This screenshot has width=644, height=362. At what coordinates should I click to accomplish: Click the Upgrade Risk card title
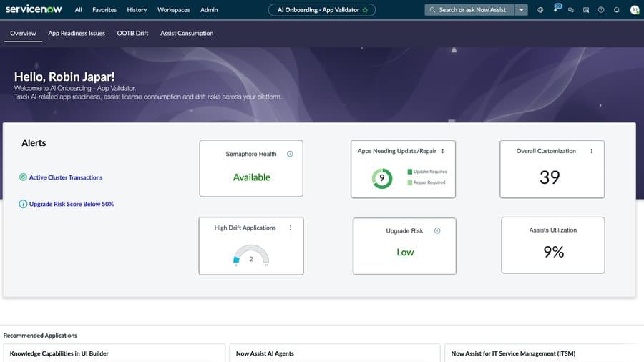(404, 230)
